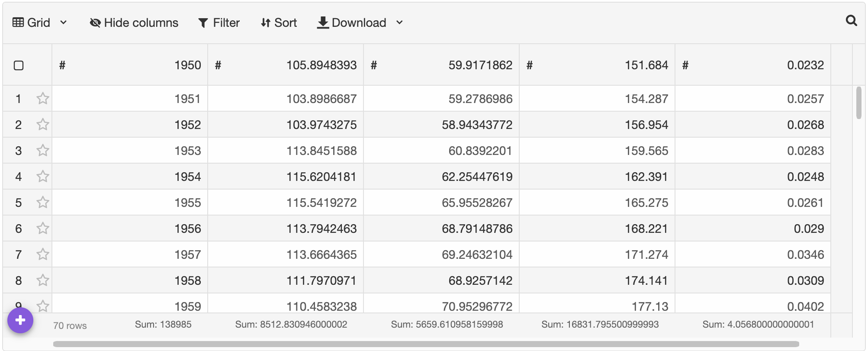This screenshot has height=351, width=868.
Task: Click the 0.0232 column header
Action: (x=753, y=65)
